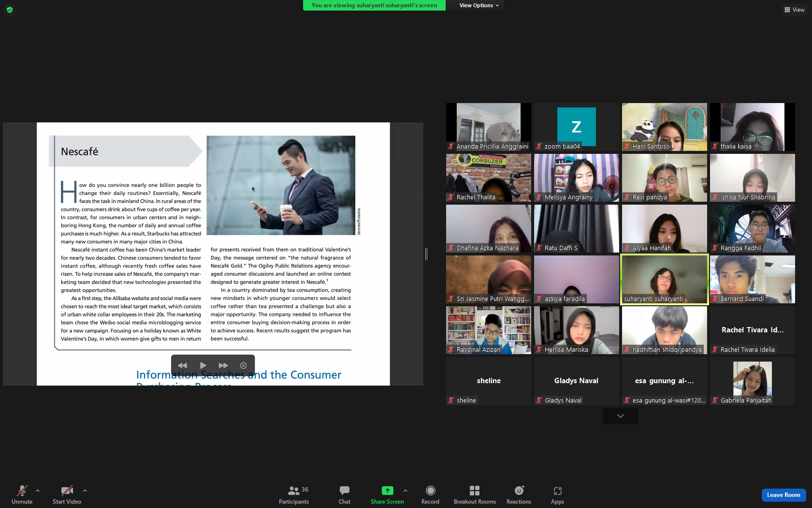
Task: Select Hani Santoso's video tile
Action: point(665,127)
